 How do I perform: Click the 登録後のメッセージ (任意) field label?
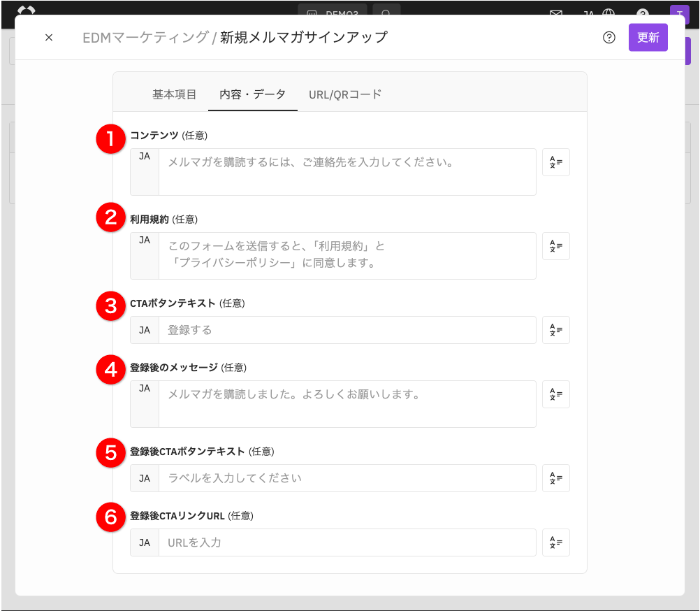[x=189, y=368]
